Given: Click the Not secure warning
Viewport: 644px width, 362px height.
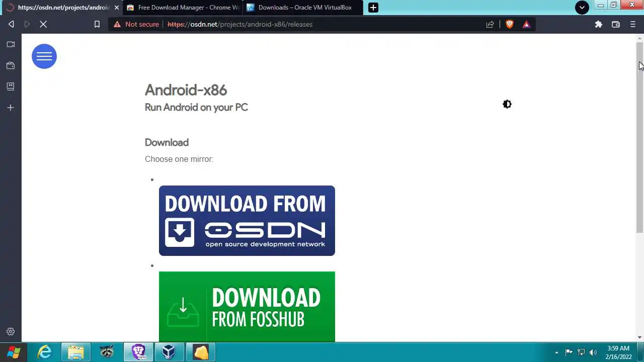Looking at the screenshot, I should coord(136,24).
